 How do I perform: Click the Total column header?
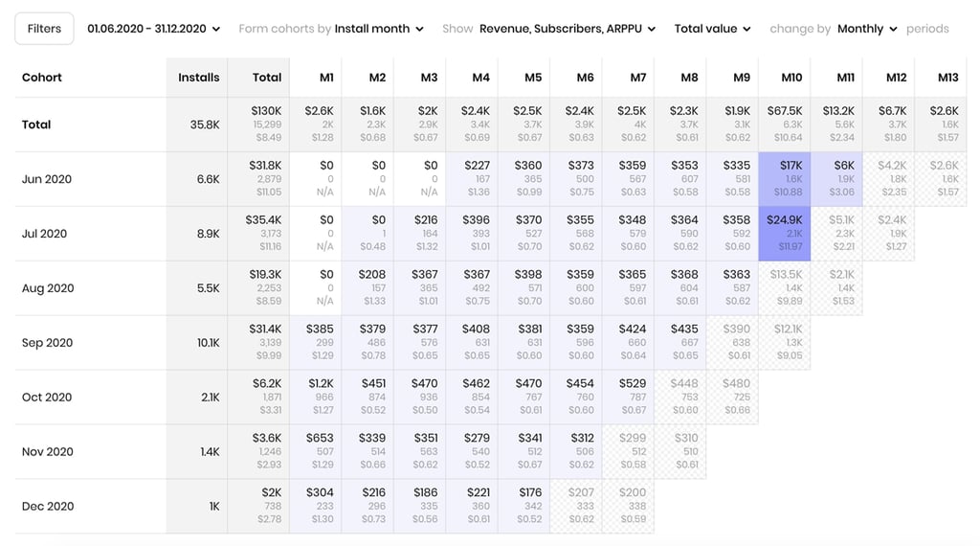[266, 78]
